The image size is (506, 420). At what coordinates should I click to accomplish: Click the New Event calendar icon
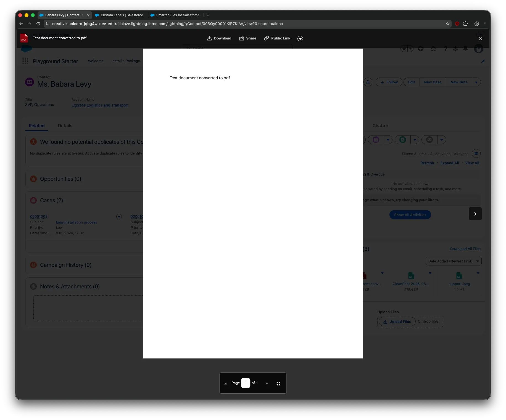(x=376, y=140)
